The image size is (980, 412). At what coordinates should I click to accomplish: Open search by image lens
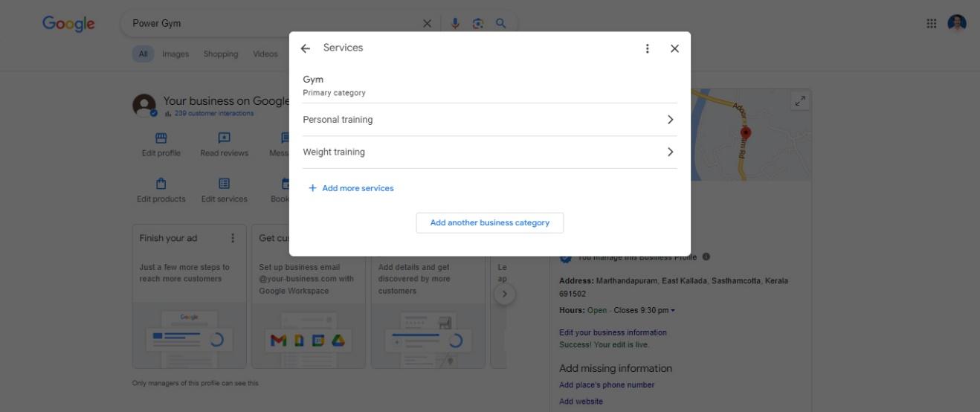point(478,24)
